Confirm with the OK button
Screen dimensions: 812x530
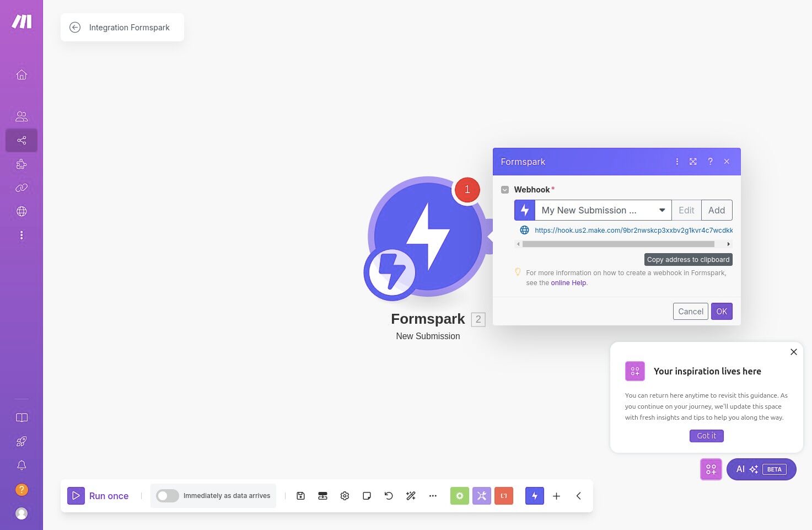(x=722, y=312)
